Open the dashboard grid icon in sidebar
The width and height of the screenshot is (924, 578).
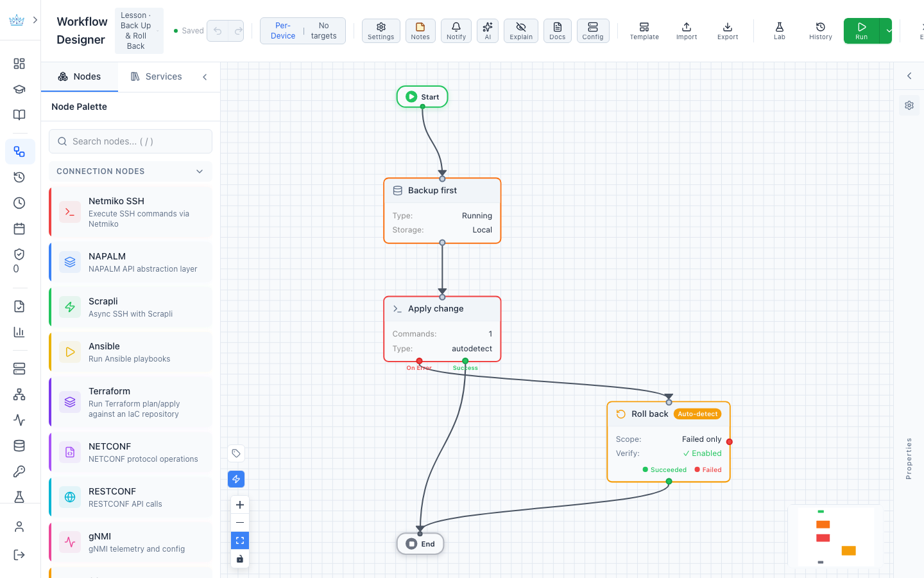click(x=19, y=64)
